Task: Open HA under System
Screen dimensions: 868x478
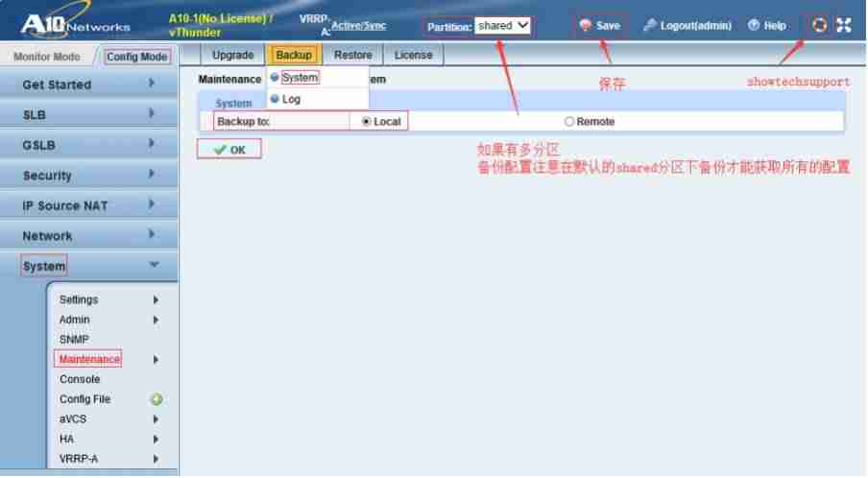Action: 66,440
